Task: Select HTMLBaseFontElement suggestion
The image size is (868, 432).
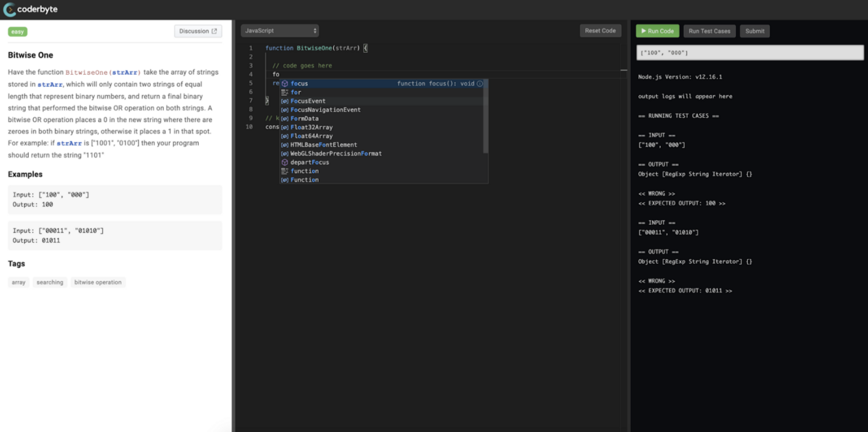Action: coord(381,145)
